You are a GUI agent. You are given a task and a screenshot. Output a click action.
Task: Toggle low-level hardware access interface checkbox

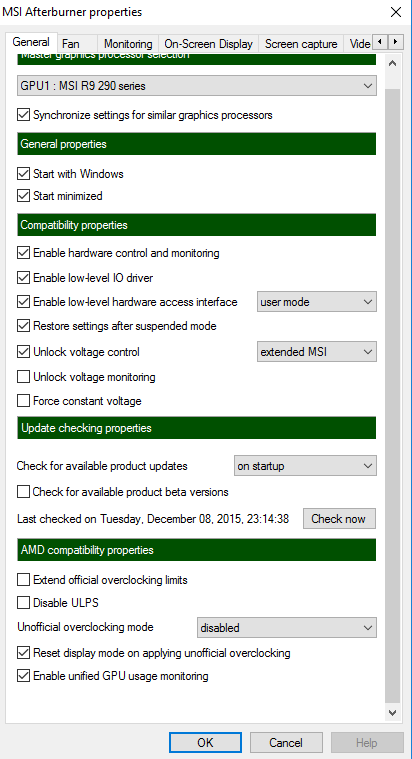pyautogui.click(x=23, y=302)
